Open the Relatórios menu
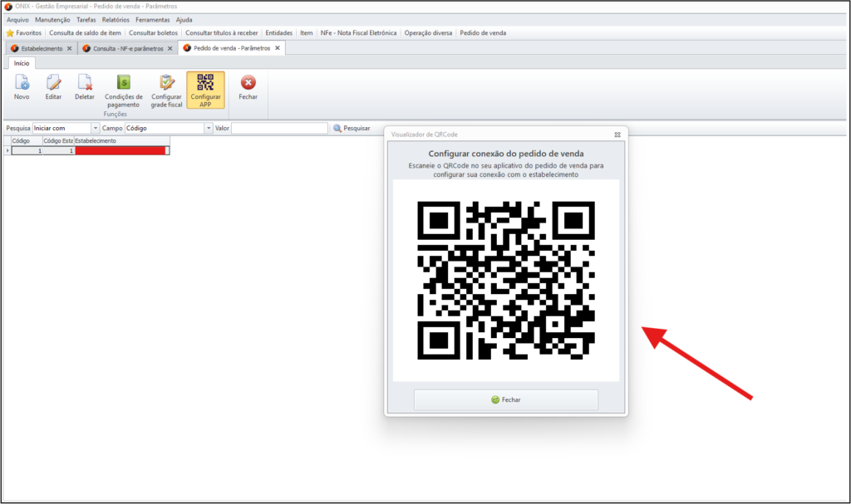The width and height of the screenshot is (851, 504). pyautogui.click(x=116, y=19)
